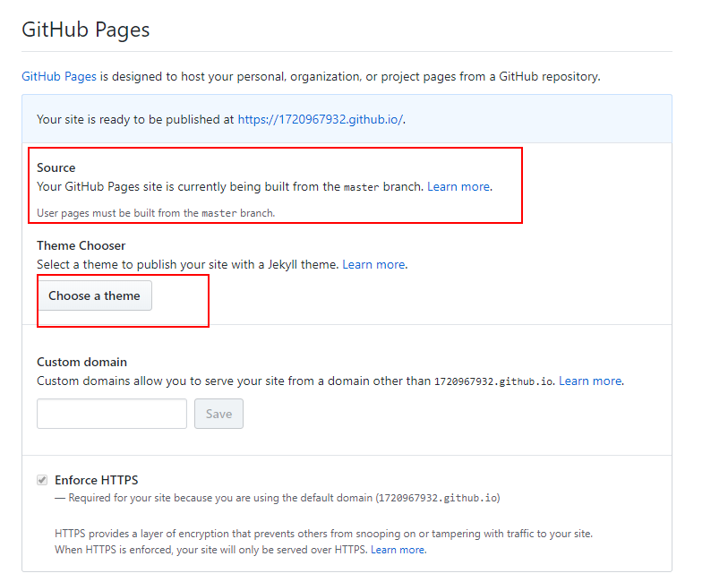Click 'Select a theme to publish' description
728x582 pixels.
click(188, 264)
